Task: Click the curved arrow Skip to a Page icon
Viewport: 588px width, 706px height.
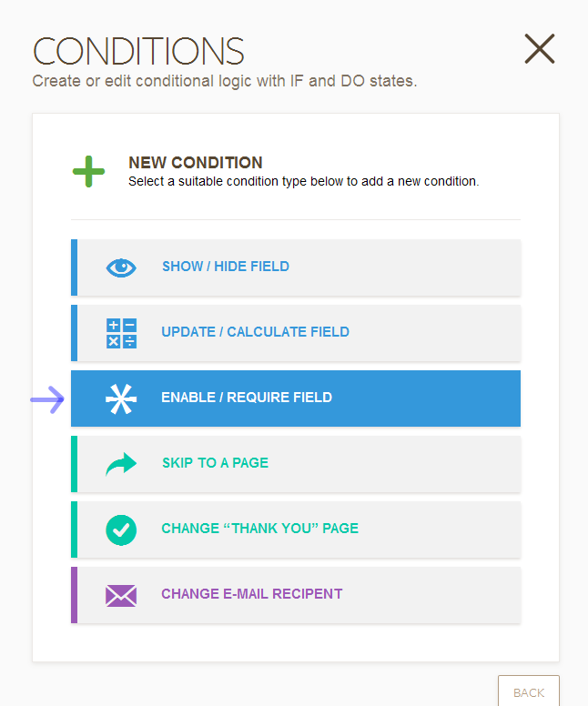Action: (x=121, y=464)
